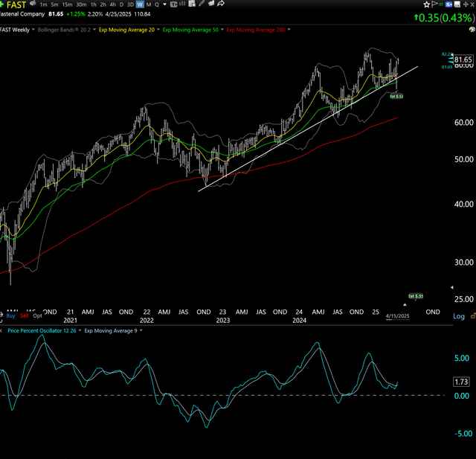Click the +1.25% percent change value

[76, 14]
